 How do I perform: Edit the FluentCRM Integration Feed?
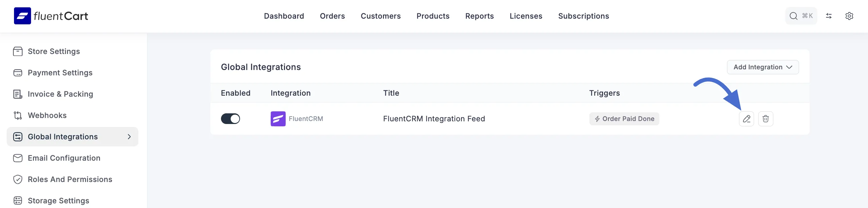click(746, 119)
